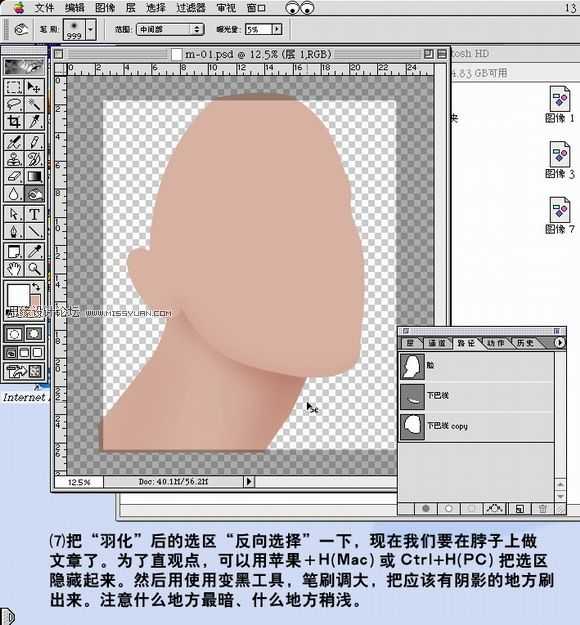Select the Airbrush tool

(x=14, y=142)
